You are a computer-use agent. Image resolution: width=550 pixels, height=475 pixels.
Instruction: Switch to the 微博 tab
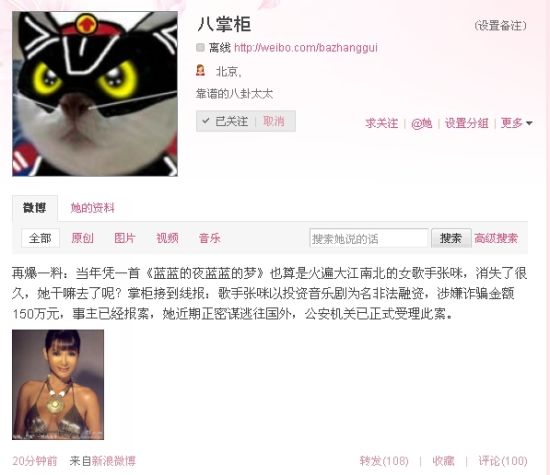coord(35,208)
